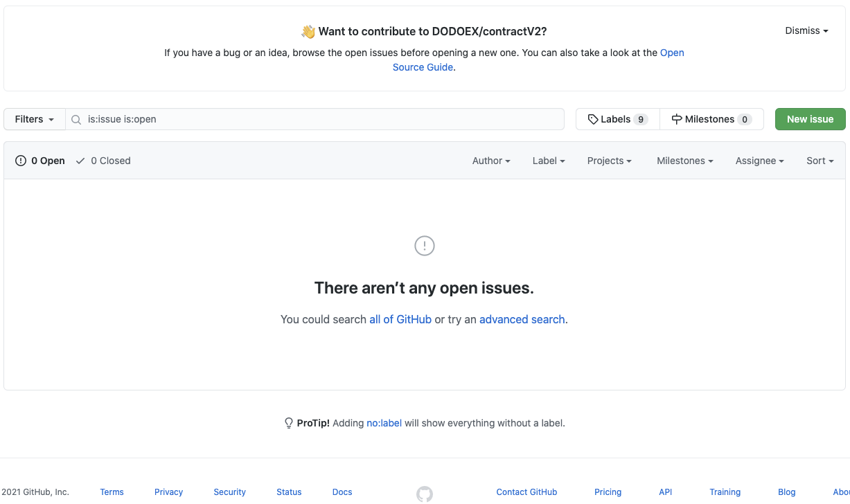This screenshot has width=850, height=504.
Task: Open the Sort dropdown
Action: (820, 161)
